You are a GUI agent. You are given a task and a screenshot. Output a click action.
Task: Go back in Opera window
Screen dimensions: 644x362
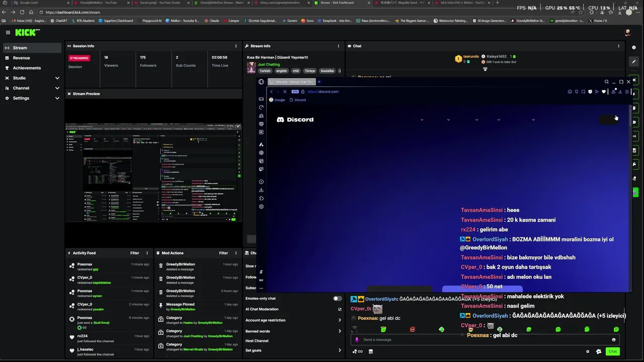pyautogui.click(x=271, y=92)
